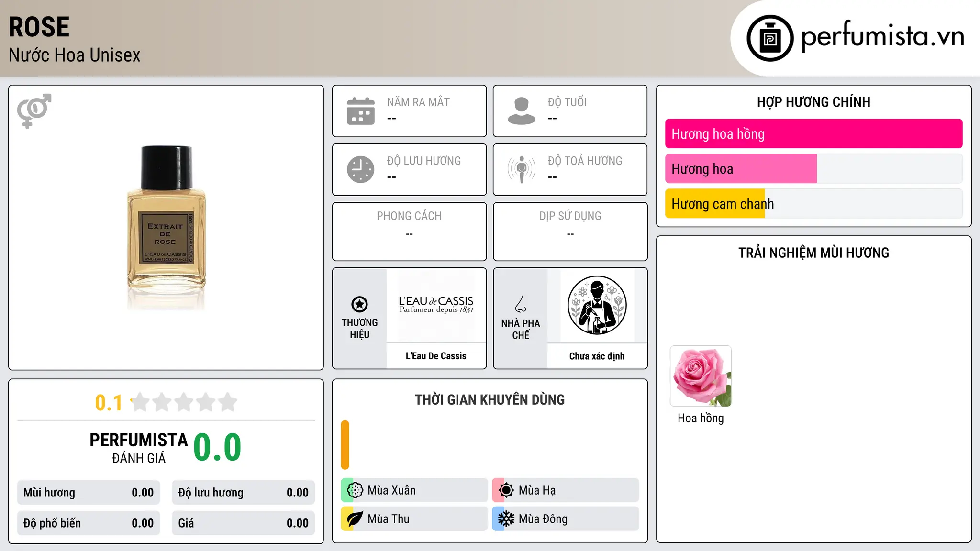Click the perfumista.vn bottle logo icon

point(770,38)
